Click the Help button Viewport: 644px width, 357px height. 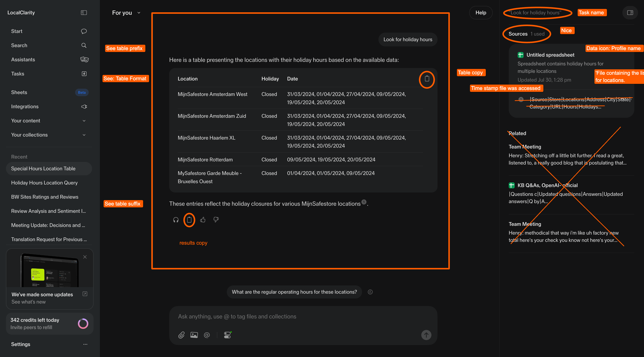point(481,12)
